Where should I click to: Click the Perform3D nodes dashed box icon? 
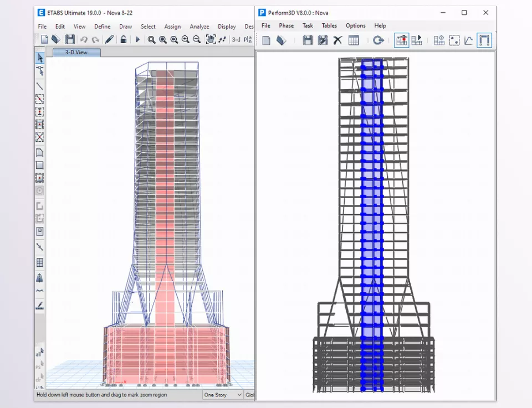pos(454,40)
